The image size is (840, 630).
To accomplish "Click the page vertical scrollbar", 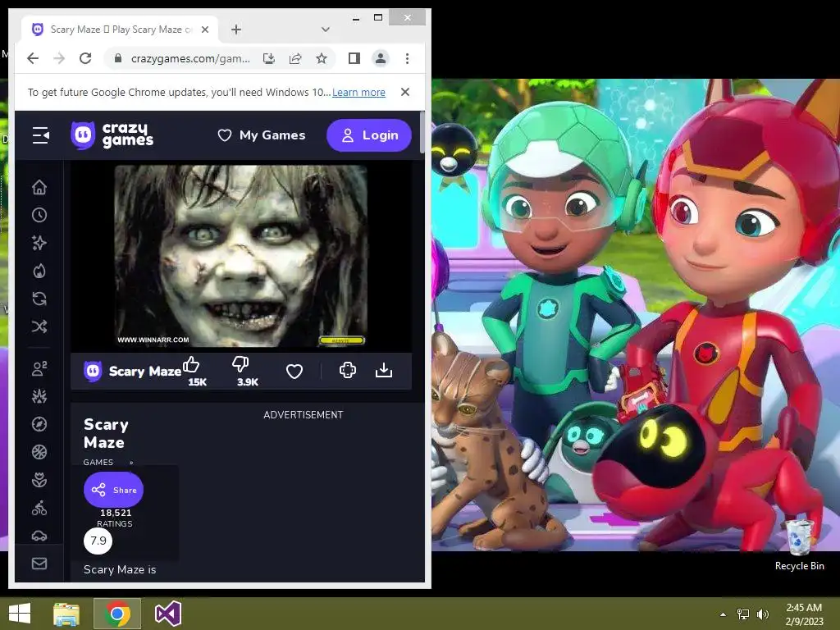I will click(422, 133).
